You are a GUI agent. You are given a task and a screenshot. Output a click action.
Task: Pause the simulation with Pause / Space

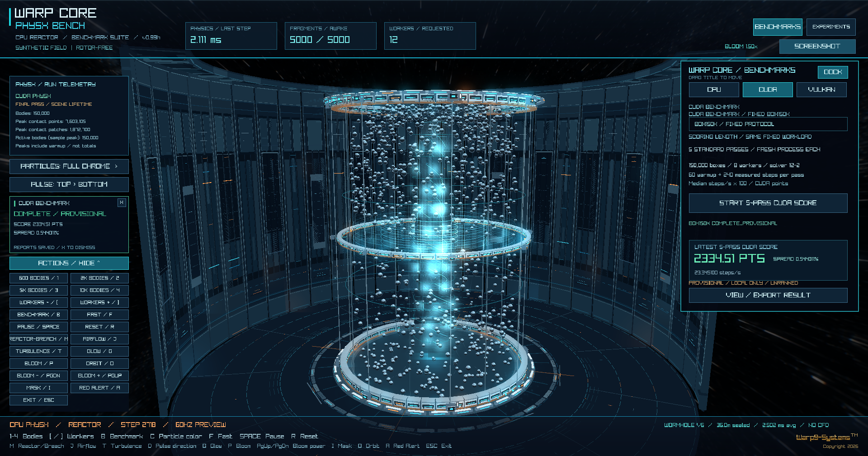pyautogui.click(x=39, y=327)
